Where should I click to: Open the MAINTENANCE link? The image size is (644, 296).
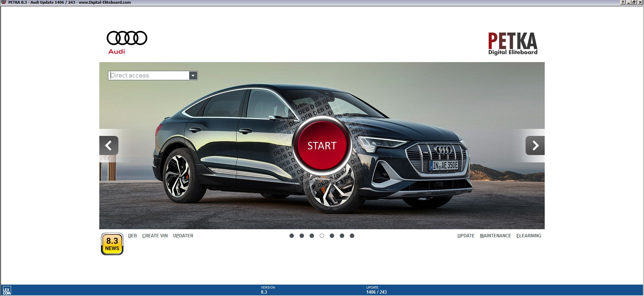coord(495,236)
